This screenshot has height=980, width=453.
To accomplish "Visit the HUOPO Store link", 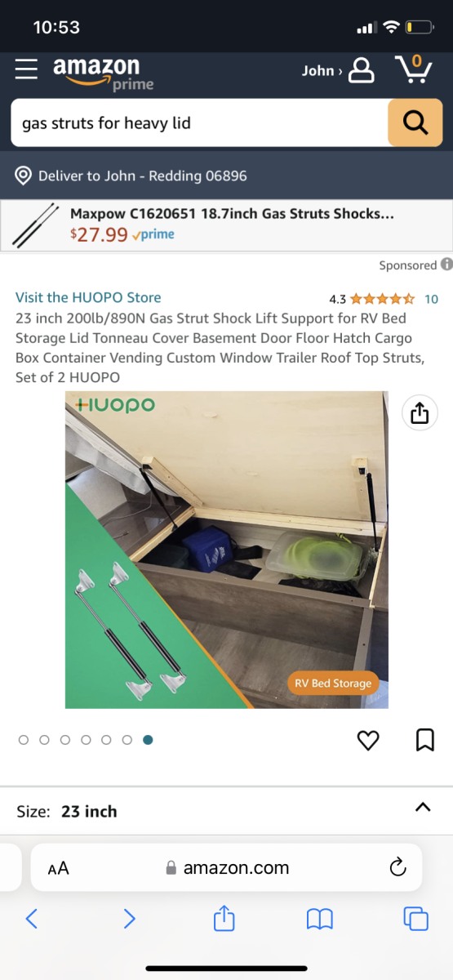I will (88, 297).
